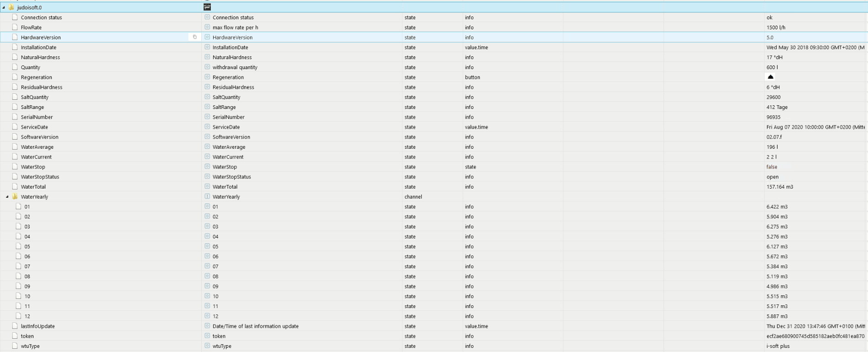
Task: Click the judoisoft.0 folder icon
Action: 11,7
